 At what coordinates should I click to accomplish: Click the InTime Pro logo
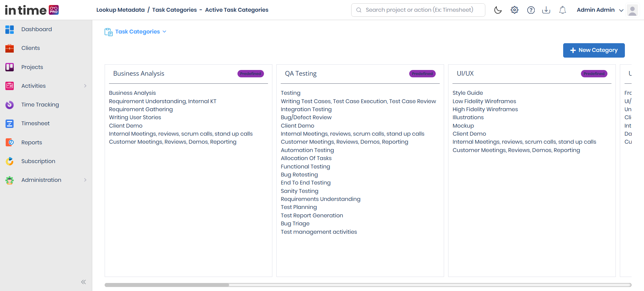(32, 10)
